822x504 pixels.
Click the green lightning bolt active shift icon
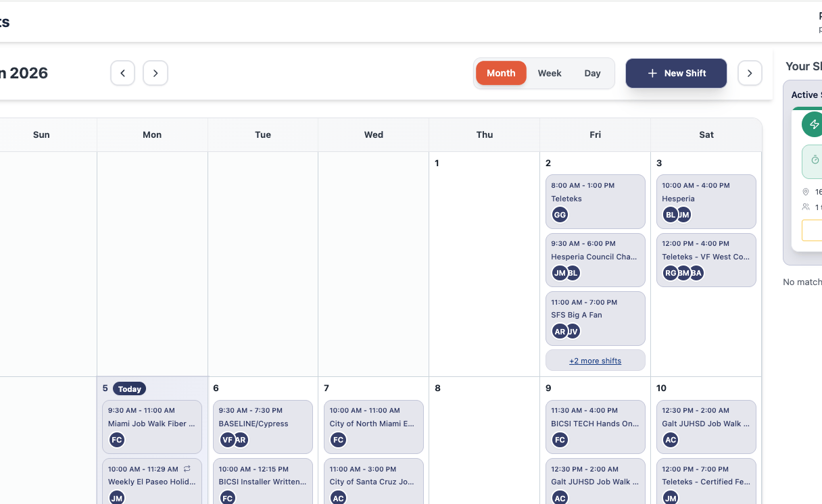click(x=813, y=124)
